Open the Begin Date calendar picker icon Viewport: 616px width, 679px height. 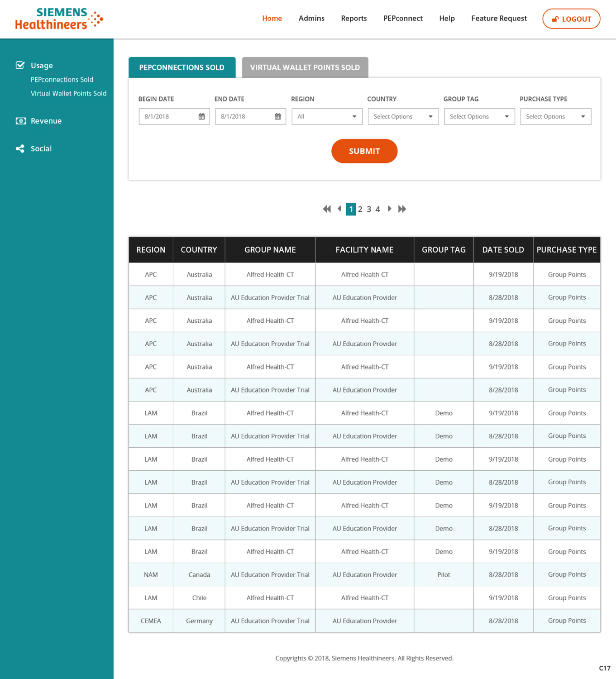coord(201,116)
